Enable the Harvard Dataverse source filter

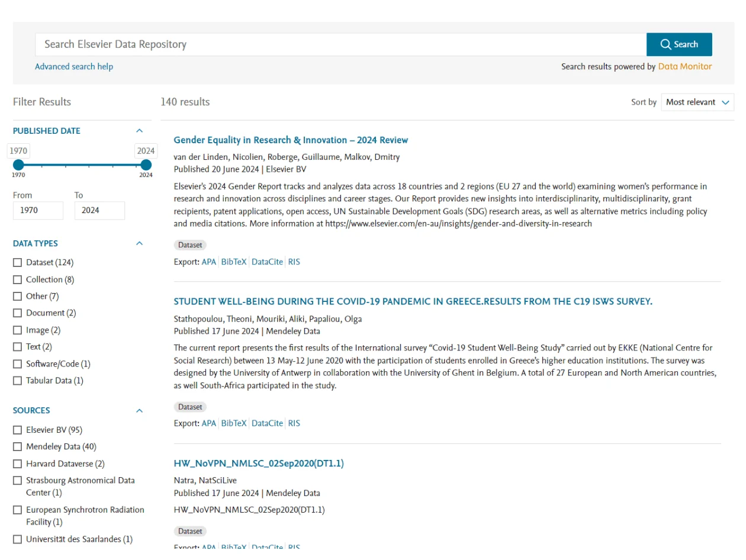click(x=17, y=464)
